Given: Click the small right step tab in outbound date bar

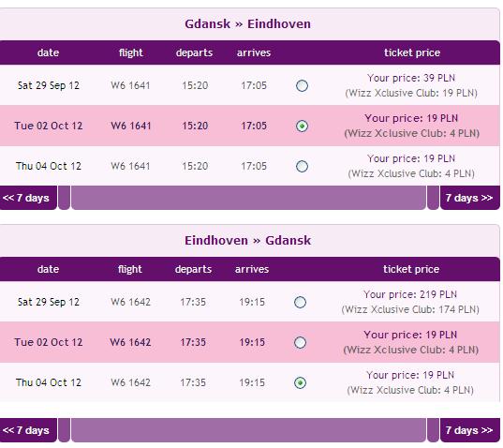Looking at the screenshot, I should coord(433,198).
